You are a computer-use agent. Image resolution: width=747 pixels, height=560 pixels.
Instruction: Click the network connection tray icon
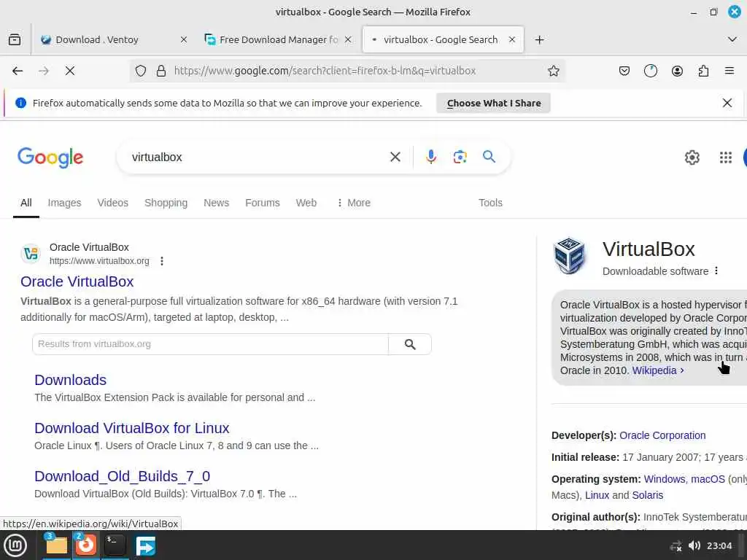(676, 545)
